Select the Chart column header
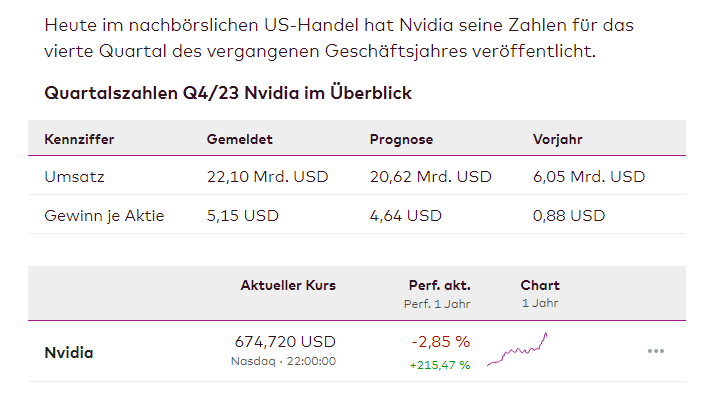 click(x=540, y=285)
